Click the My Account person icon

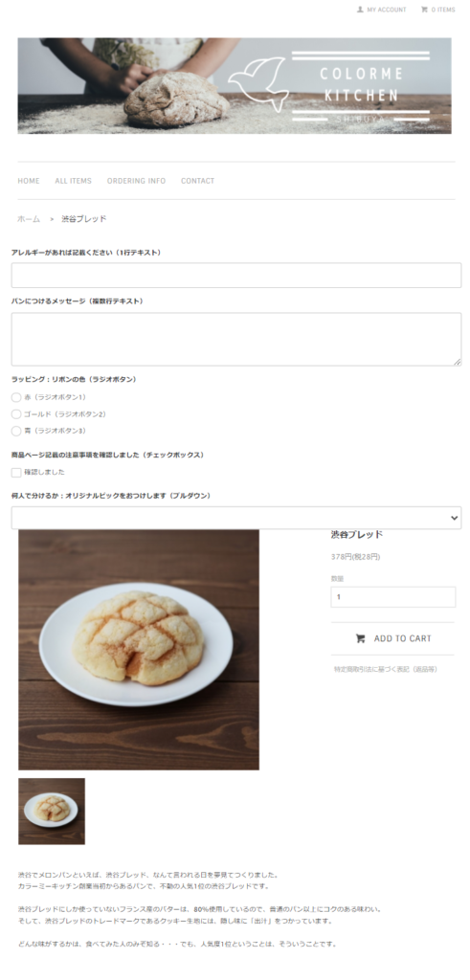[x=360, y=10]
